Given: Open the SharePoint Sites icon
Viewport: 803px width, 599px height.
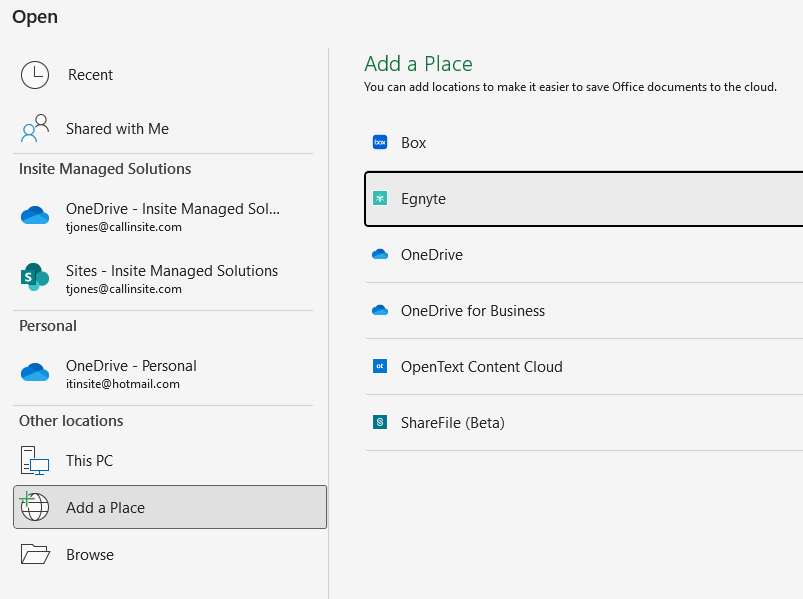Looking at the screenshot, I should coord(35,277).
